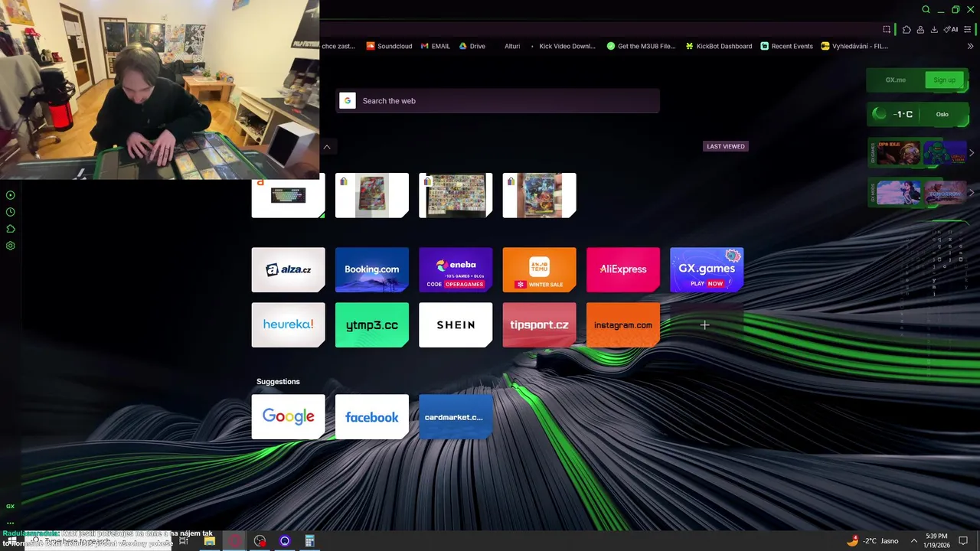Open the Soundcloud bookmark
The height and width of the screenshot is (551, 980).
point(389,46)
